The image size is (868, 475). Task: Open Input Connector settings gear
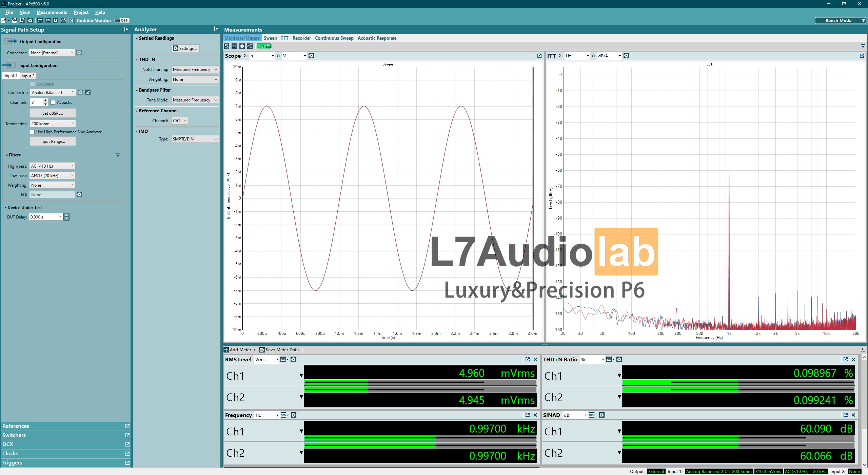pyautogui.click(x=80, y=92)
